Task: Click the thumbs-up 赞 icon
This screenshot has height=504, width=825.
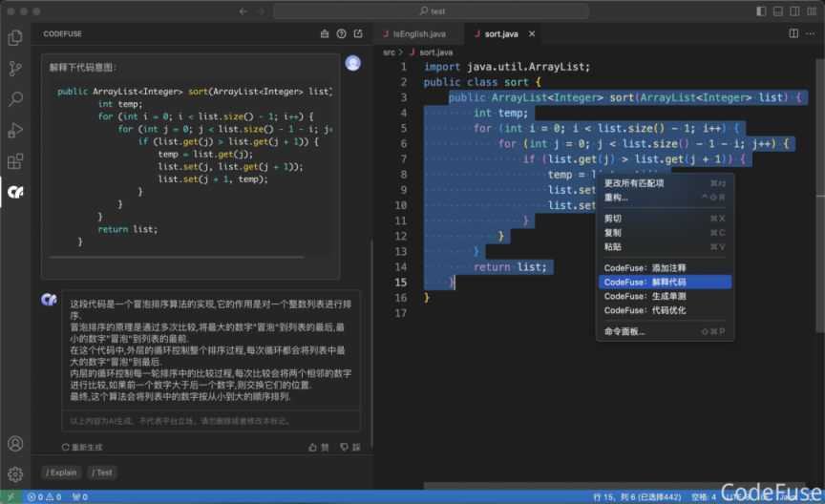Action: coord(319,447)
